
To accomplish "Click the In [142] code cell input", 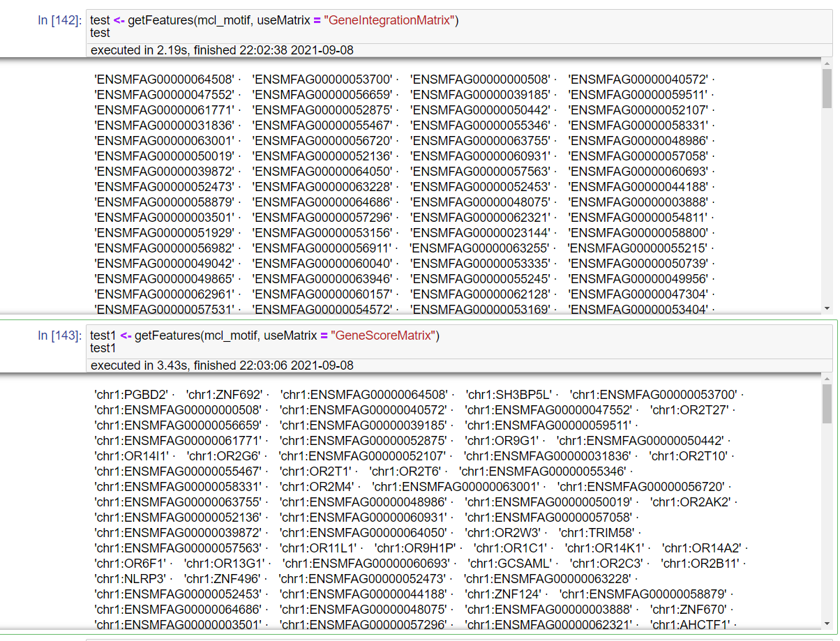I will 460,27.
